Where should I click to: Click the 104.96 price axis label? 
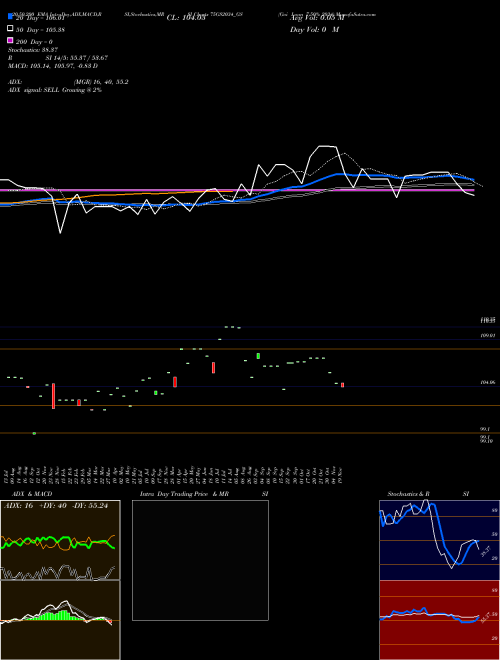[487, 383]
